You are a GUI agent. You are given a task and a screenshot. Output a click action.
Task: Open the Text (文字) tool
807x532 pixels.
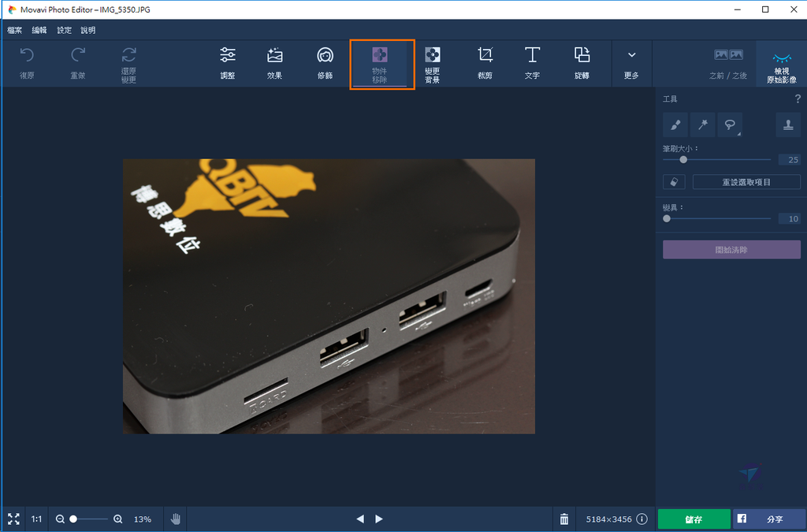point(532,63)
